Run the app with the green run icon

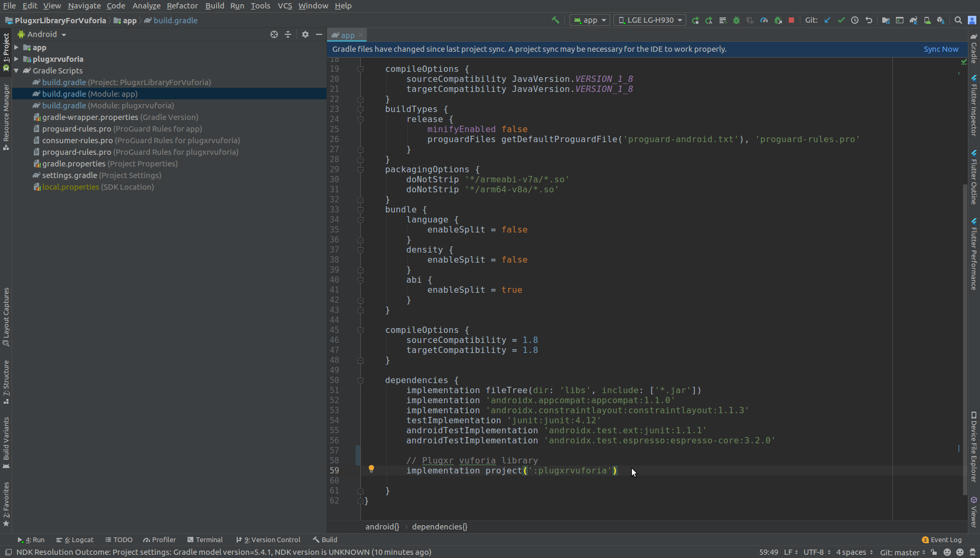click(695, 20)
